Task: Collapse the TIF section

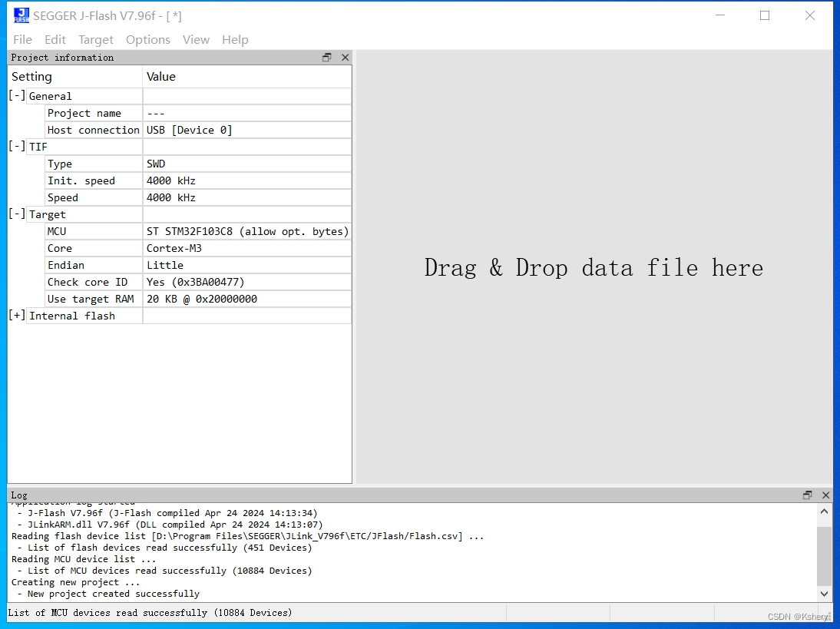Action: point(17,146)
